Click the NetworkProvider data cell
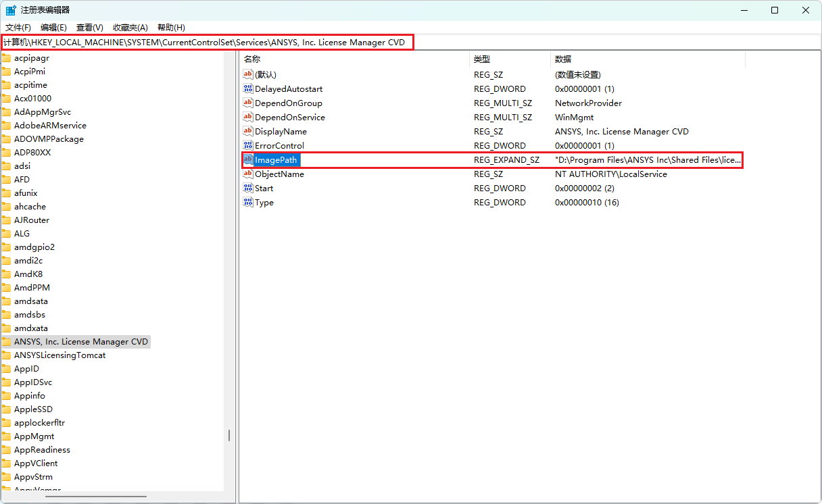This screenshot has height=504, width=822. pos(588,103)
